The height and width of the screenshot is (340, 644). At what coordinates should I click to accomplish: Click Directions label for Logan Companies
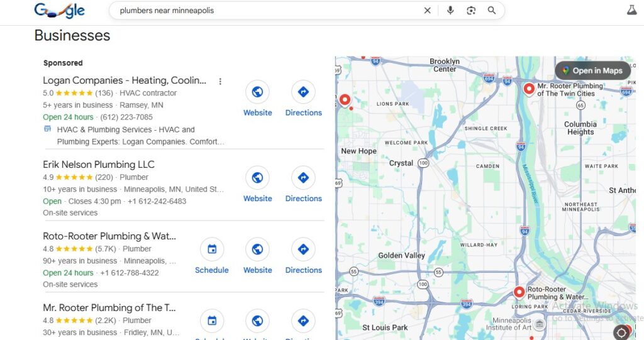[304, 112]
